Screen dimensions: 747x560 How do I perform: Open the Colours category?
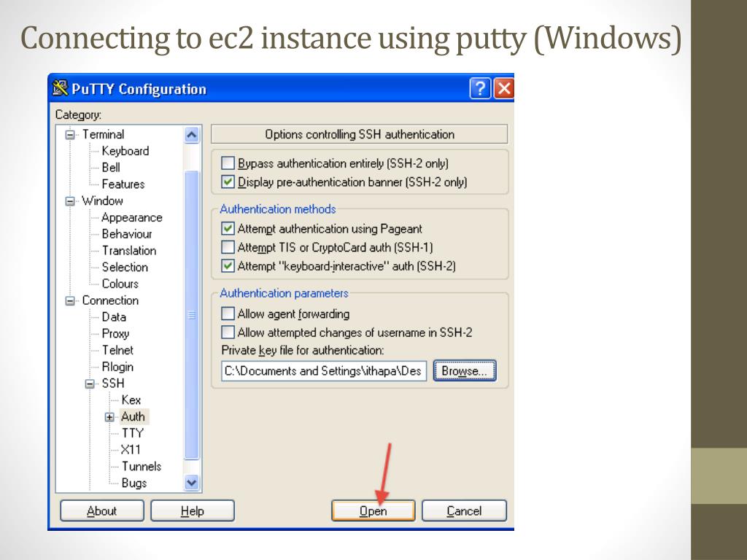120,284
